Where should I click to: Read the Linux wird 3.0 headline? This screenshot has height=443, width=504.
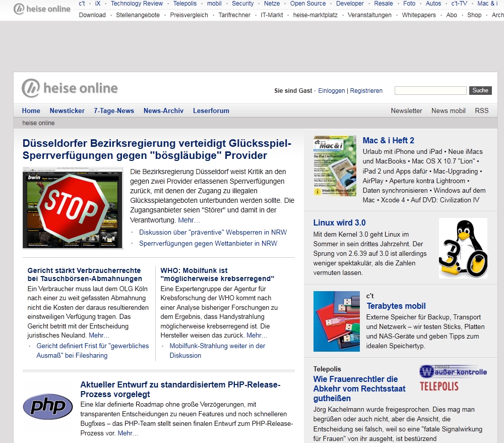click(x=339, y=223)
